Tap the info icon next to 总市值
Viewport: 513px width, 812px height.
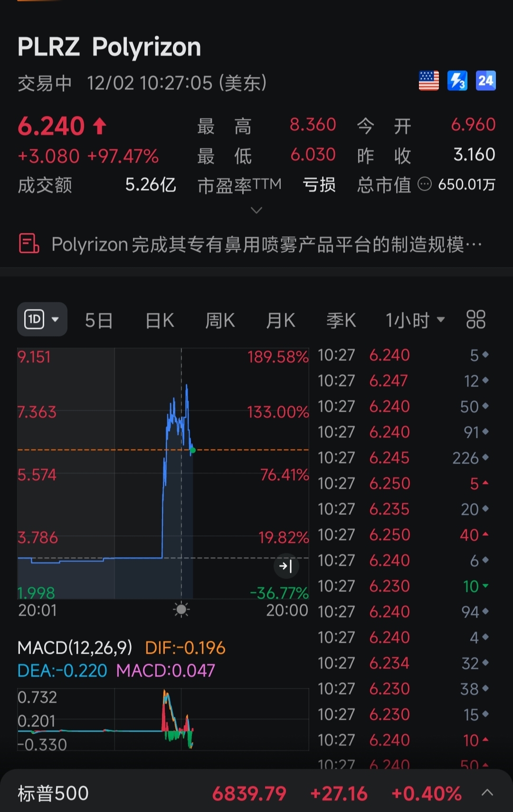click(x=424, y=184)
